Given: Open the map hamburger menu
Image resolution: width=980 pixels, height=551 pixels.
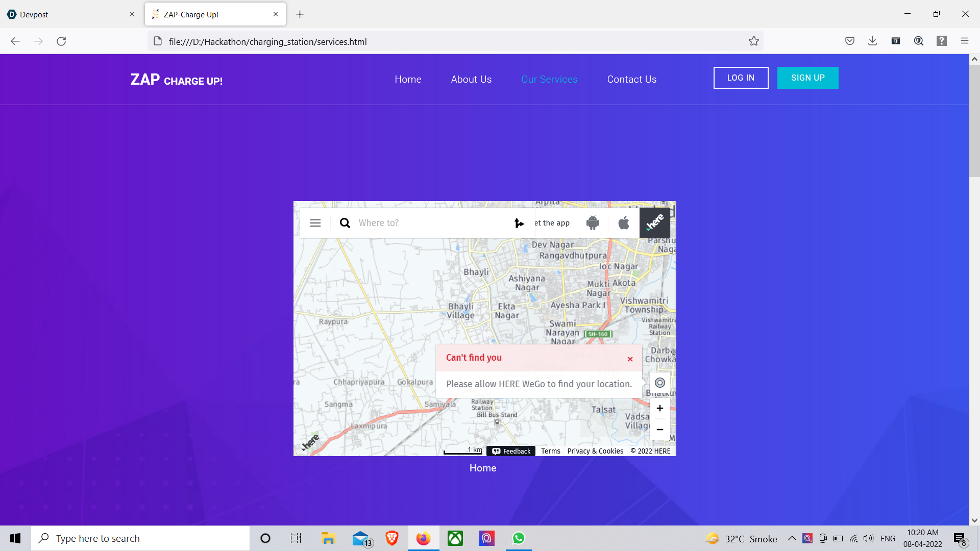Looking at the screenshot, I should click(315, 223).
